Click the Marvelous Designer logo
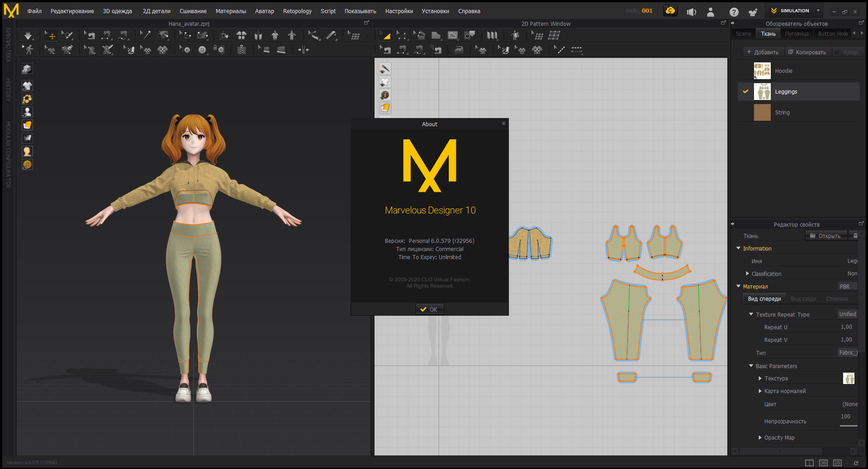This screenshot has height=469, width=868. pyautogui.click(x=429, y=165)
